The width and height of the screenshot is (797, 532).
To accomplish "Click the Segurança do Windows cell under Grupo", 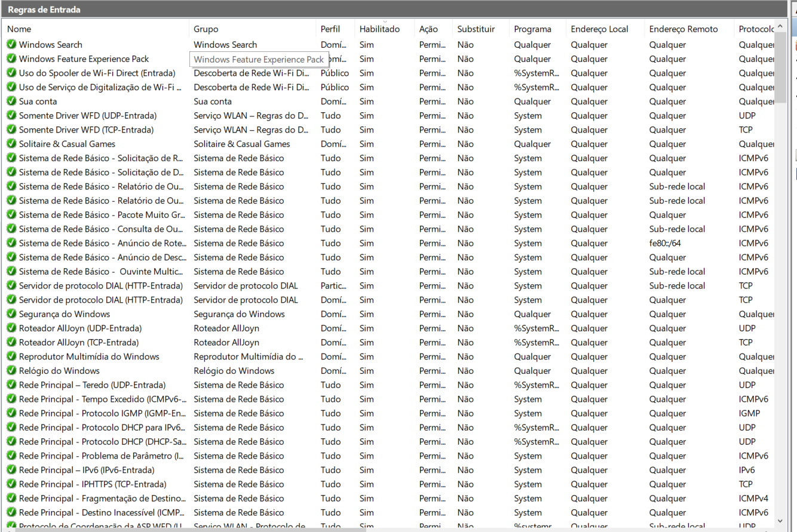I will (239, 314).
